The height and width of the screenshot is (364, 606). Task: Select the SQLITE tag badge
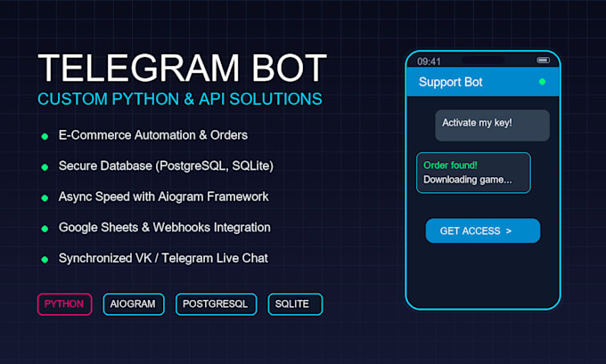[x=295, y=304]
